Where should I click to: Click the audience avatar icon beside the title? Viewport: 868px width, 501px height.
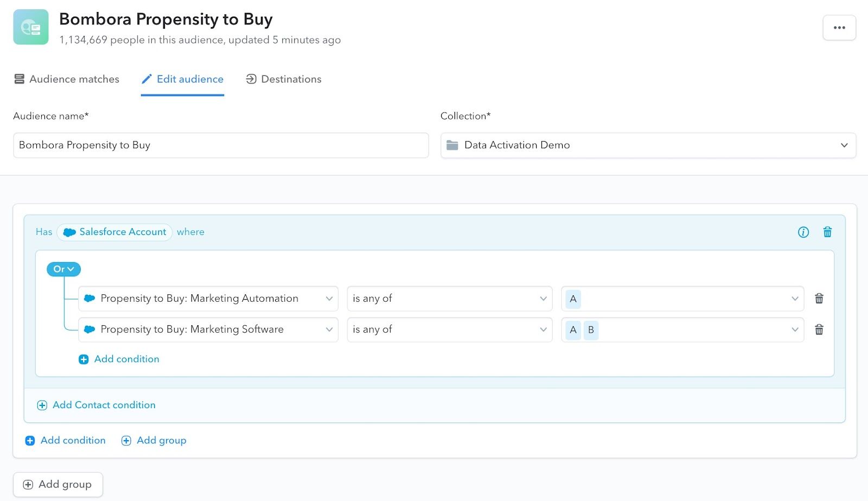click(31, 27)
